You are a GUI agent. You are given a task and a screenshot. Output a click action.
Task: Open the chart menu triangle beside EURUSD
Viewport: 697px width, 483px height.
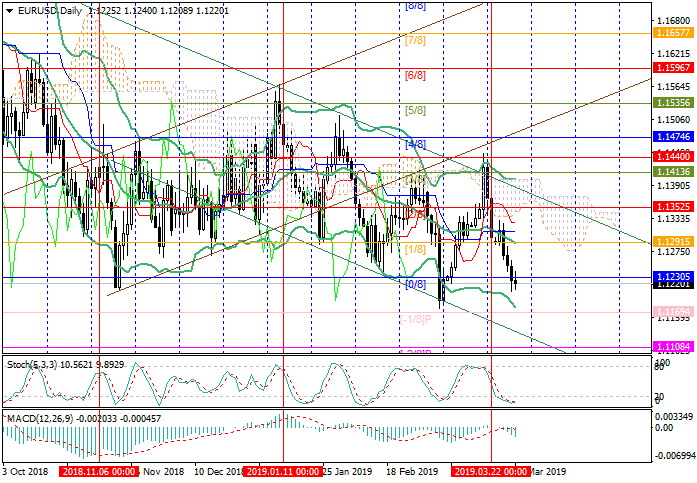pyautogui.click(x=6, y=9)
